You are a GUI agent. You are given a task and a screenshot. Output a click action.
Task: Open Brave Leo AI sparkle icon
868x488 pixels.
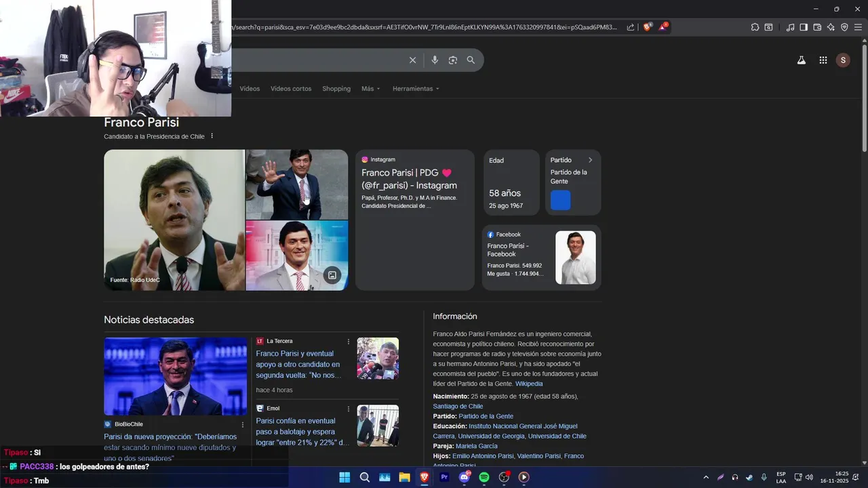coord(831,27)
